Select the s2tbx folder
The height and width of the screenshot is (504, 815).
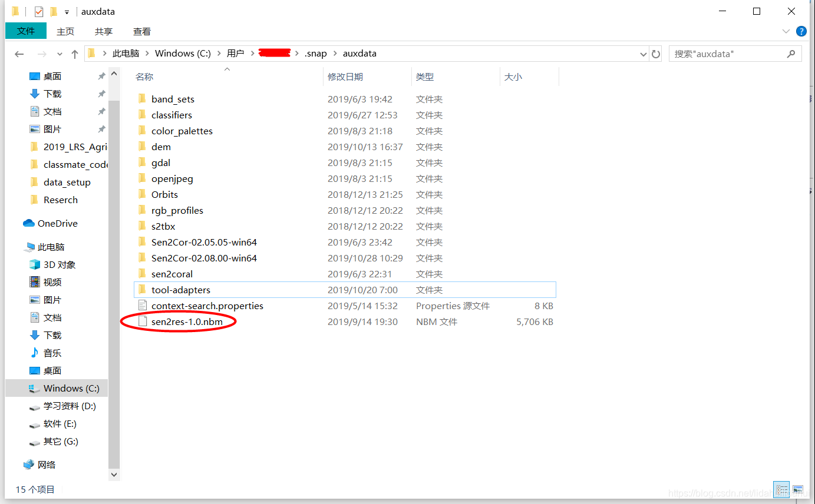pos(163,226)
